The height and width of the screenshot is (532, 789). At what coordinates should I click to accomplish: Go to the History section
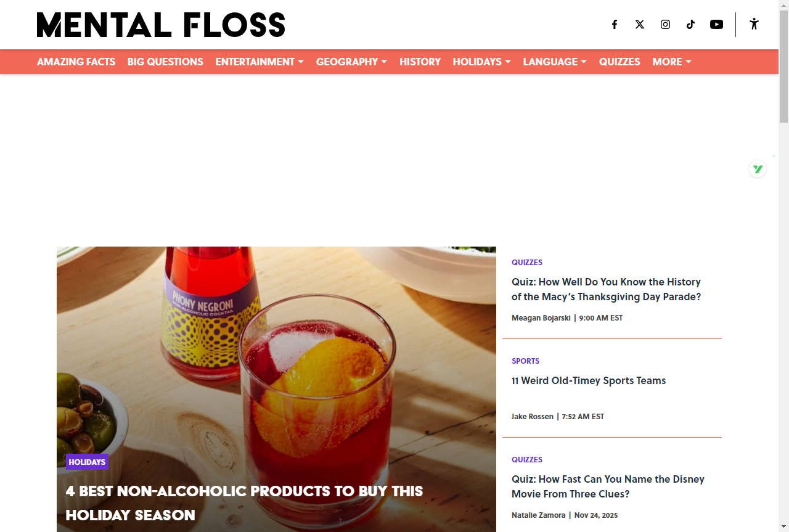(420, 62)
